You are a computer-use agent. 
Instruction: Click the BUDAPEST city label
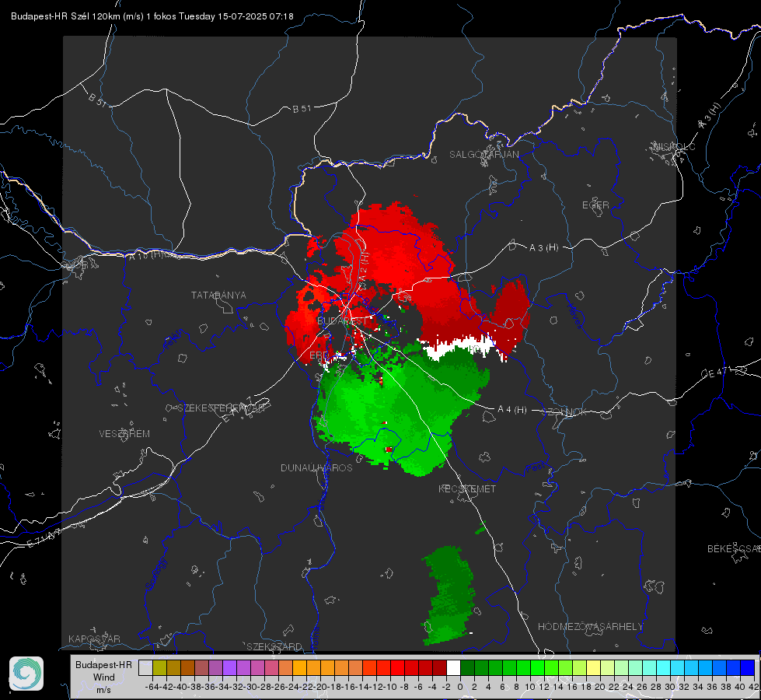click(x=342, y=321)
